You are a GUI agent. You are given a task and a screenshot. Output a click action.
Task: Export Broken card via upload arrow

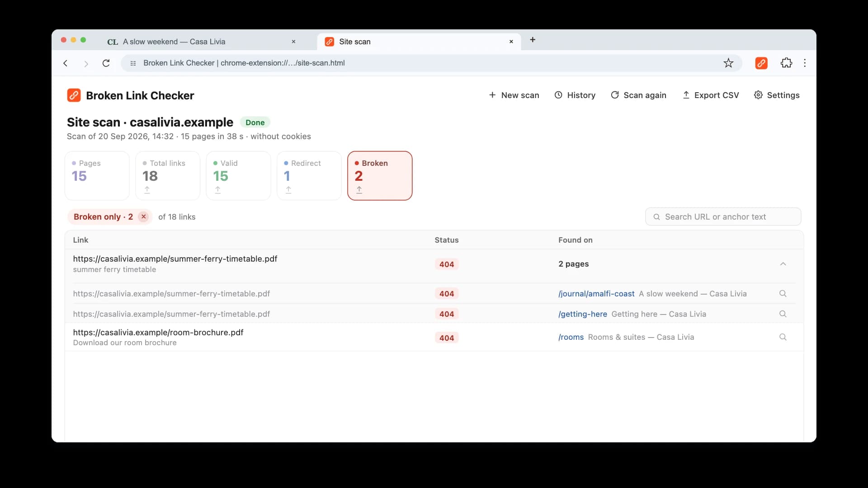tap(359, 190)
